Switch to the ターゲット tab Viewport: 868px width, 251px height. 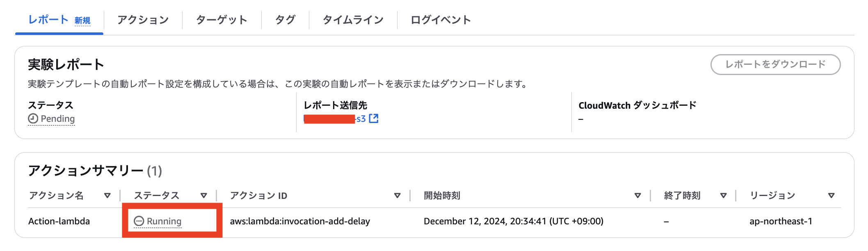point(222,19)
